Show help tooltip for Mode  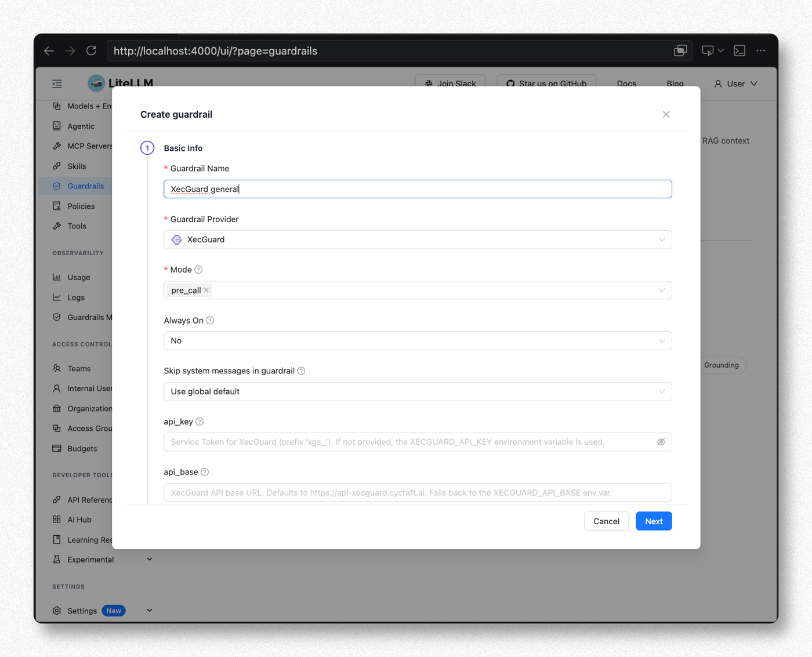tap(198, 270)
